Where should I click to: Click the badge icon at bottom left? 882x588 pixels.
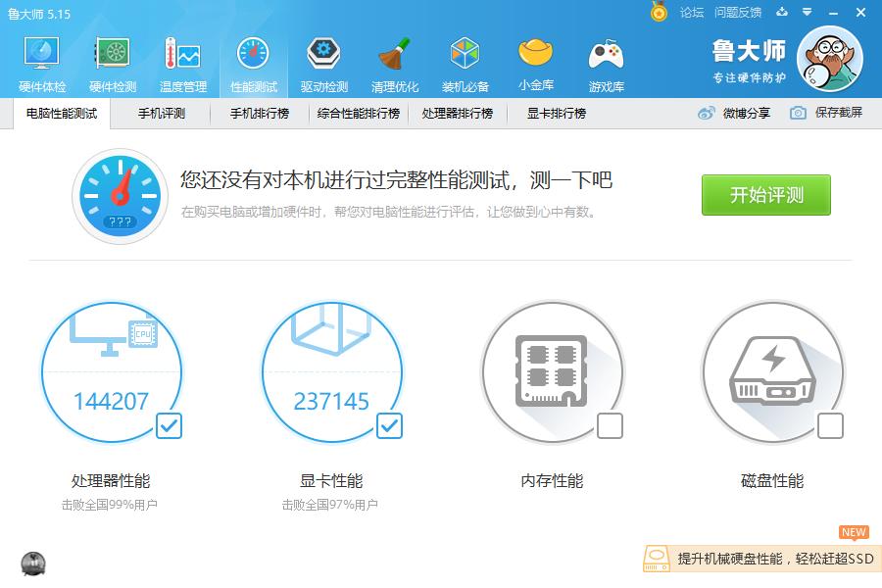pyautogui.click(x=33, y=563)
